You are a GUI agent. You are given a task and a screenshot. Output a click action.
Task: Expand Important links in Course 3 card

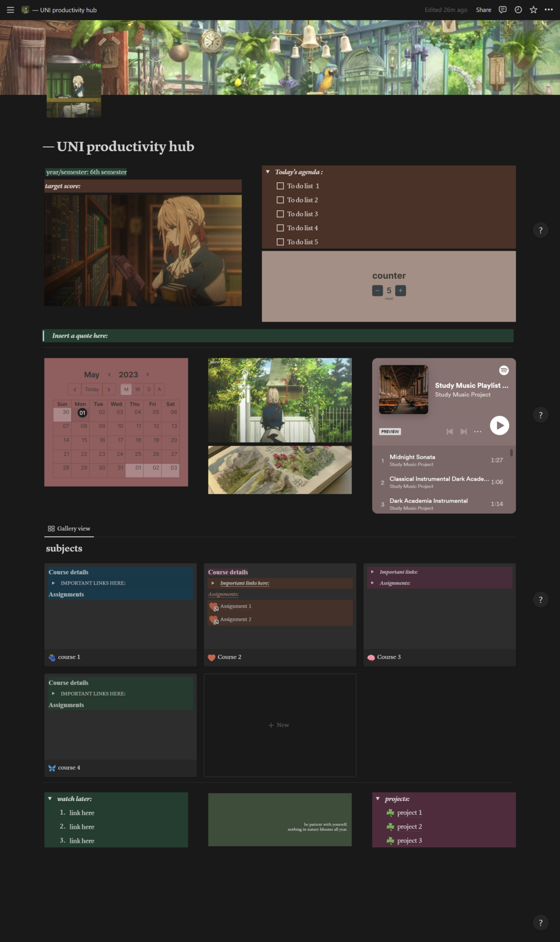[372, 572]
